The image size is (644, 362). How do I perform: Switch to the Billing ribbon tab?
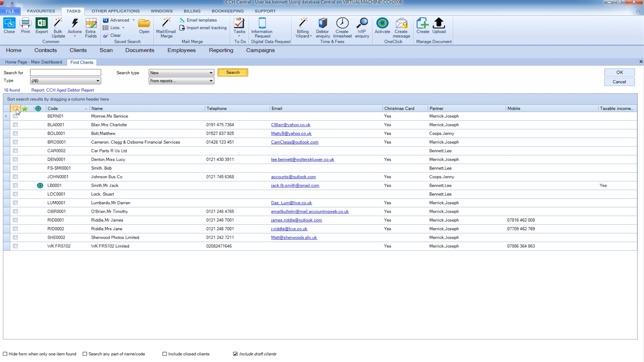point(192,11)
